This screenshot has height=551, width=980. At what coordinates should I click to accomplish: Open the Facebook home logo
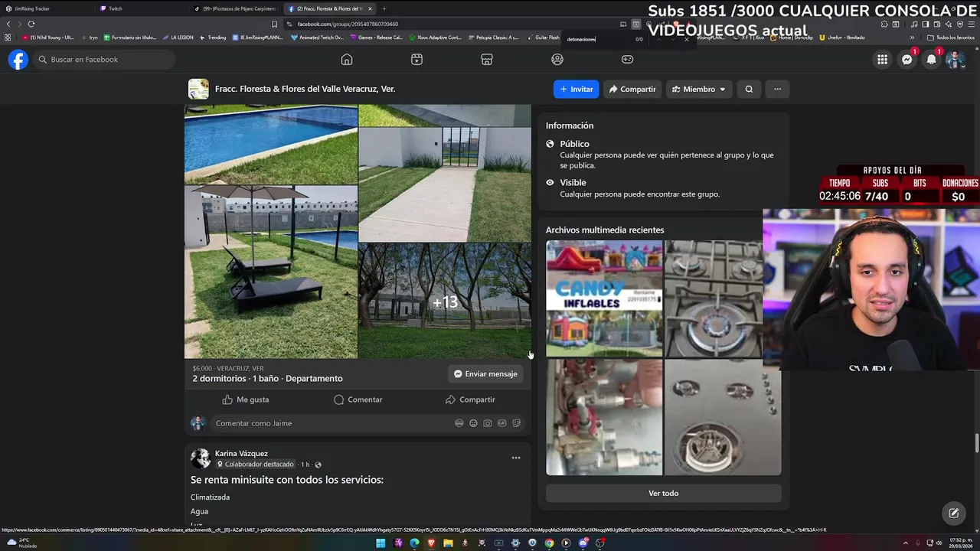tap(18, 60)
